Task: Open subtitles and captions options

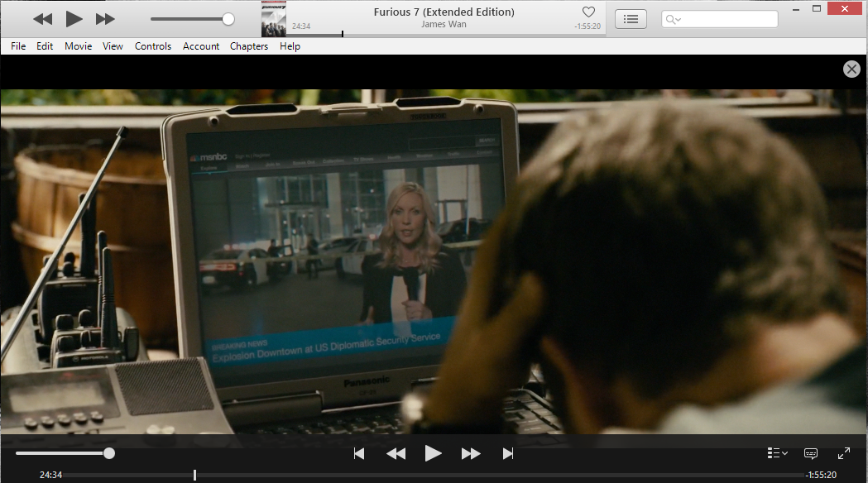Action: coord(810,454)
